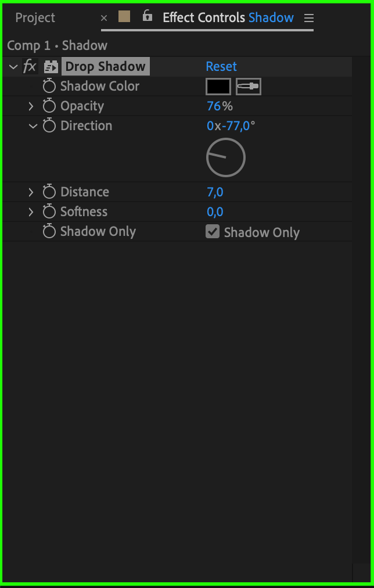Open the Drop Shadow animation presets icon

pos(51,67)
